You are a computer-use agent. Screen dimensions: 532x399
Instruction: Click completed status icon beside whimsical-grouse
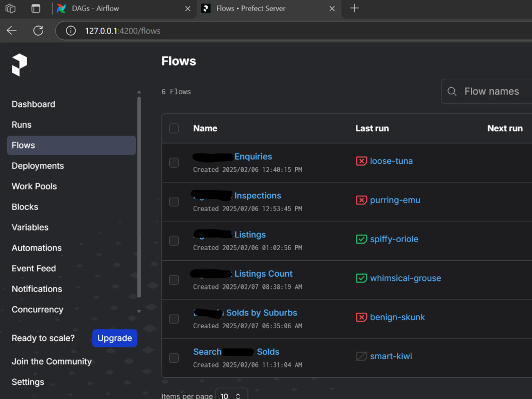point(361,278)
